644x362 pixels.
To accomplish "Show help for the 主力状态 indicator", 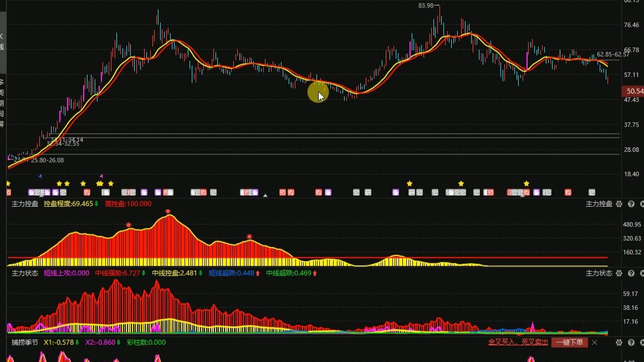I will [631, 273].
